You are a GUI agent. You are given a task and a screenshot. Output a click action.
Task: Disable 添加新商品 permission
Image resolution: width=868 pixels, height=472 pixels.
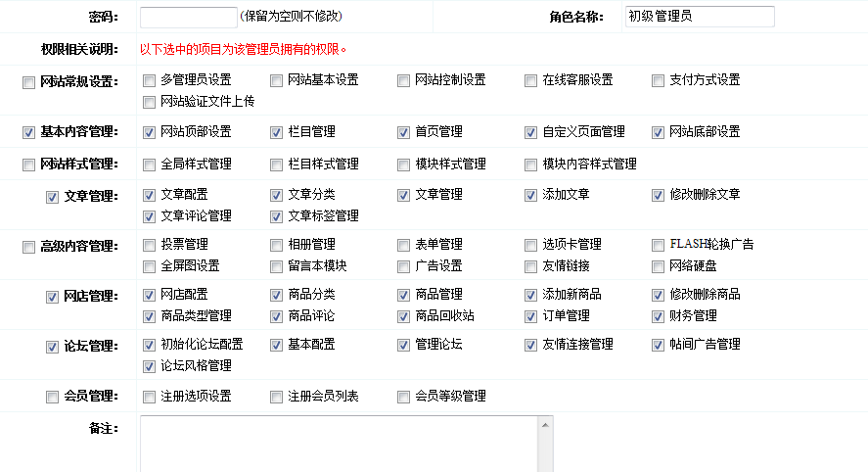[x=530, y=296]
